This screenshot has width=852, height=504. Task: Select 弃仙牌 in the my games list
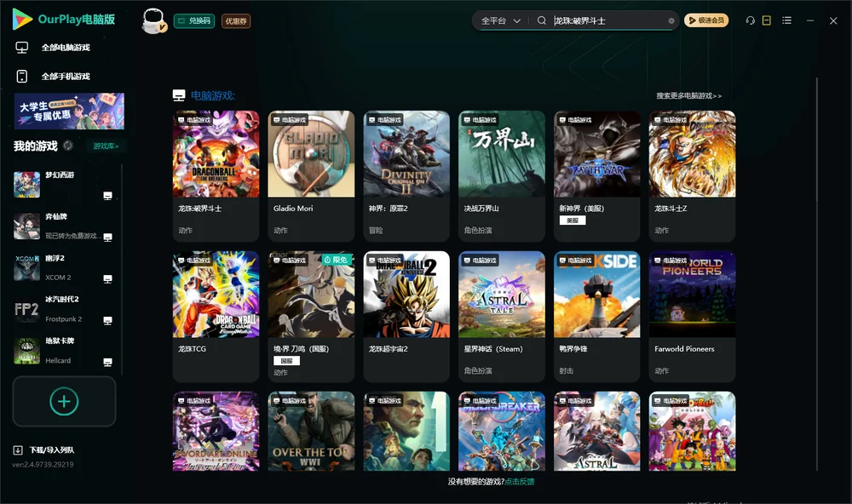(x=64, y=226)
